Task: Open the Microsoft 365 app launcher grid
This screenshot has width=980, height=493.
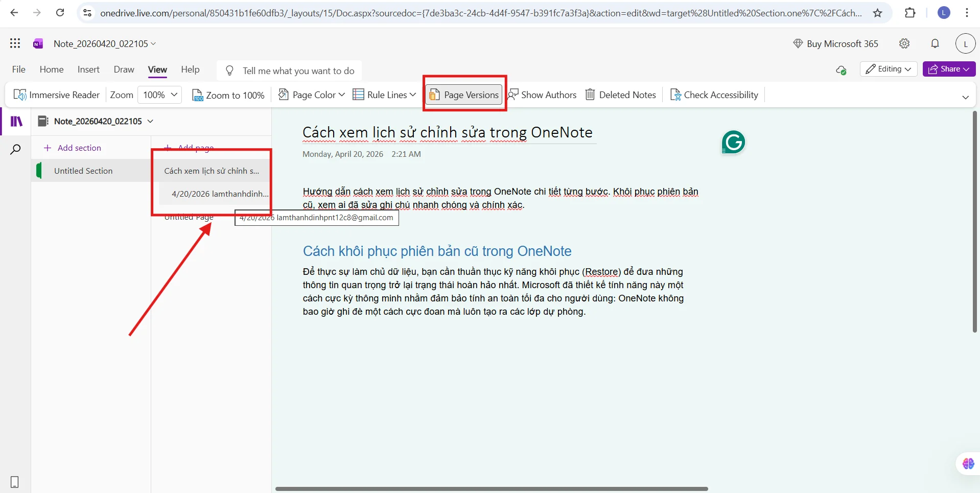Action: (15, 43)
